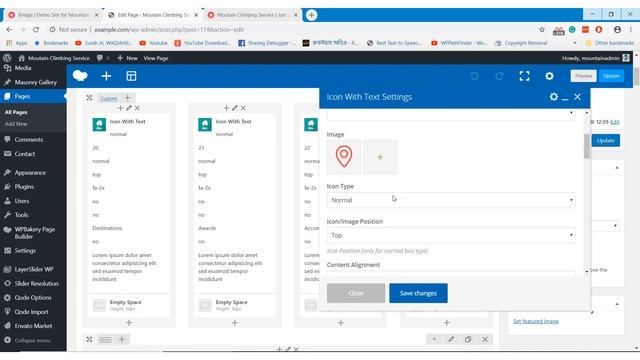Open lower row column layout icon
Viewport: 640px width, 360px height.
106,339
